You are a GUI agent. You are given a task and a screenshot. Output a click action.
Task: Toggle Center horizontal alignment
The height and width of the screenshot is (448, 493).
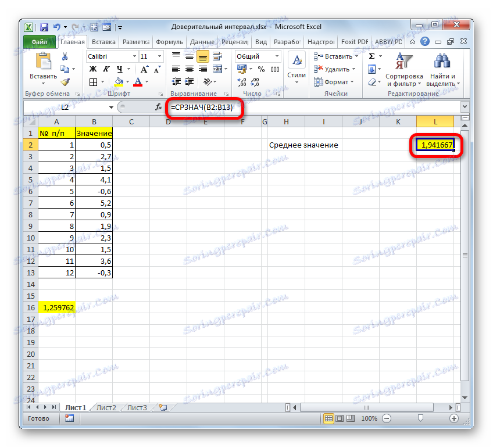click(x=190, y=69)
